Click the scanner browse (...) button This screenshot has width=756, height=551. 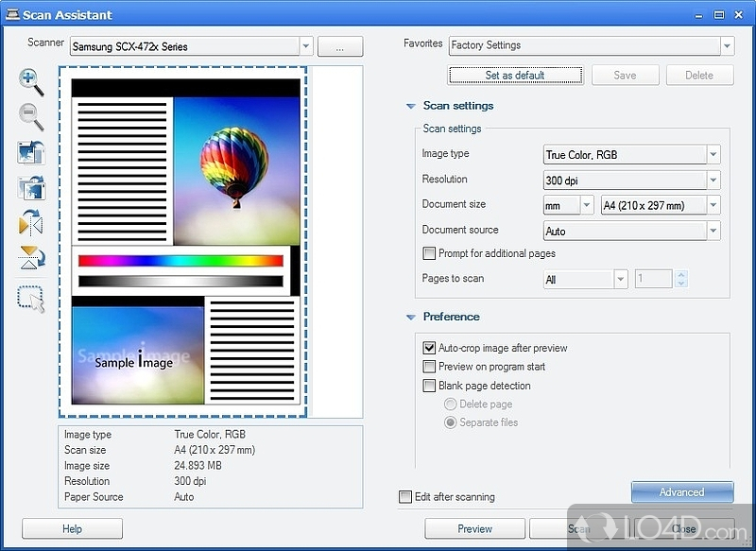(340, 46)
